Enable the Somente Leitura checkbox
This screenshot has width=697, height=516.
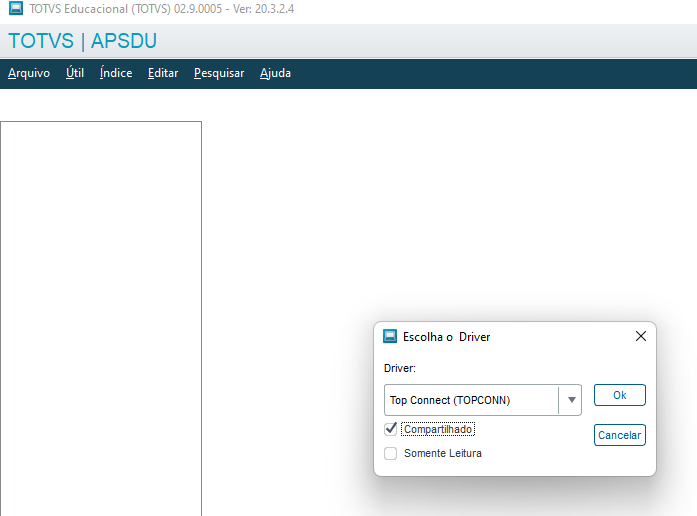click(391, 453)
